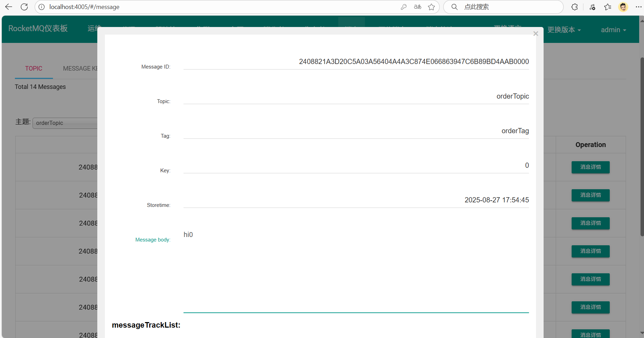Switch to the MESSAGE KEY tab
This screenshot has height=338, width=644.
(80, 68)
